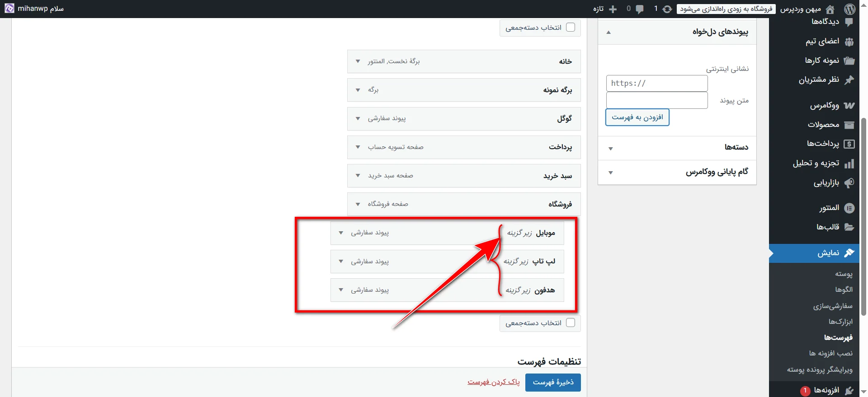Open the ابزارک‌ها submenu item
Viewport: 868px width, 397px height.
click(x=840, y=322)
